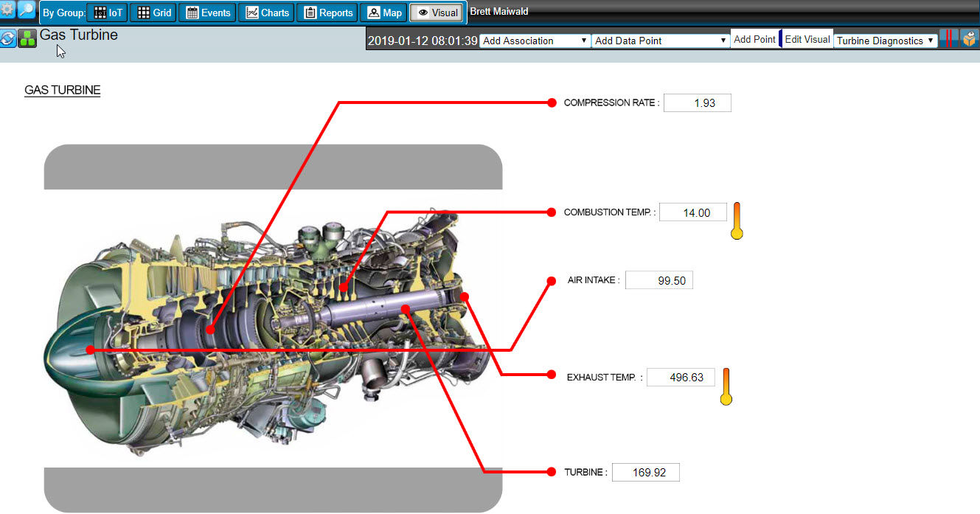The width and height of the screenshot is (980, 514).
Task: Click the "Brett Maiwald" user name
Action: [x=498, y=12]
